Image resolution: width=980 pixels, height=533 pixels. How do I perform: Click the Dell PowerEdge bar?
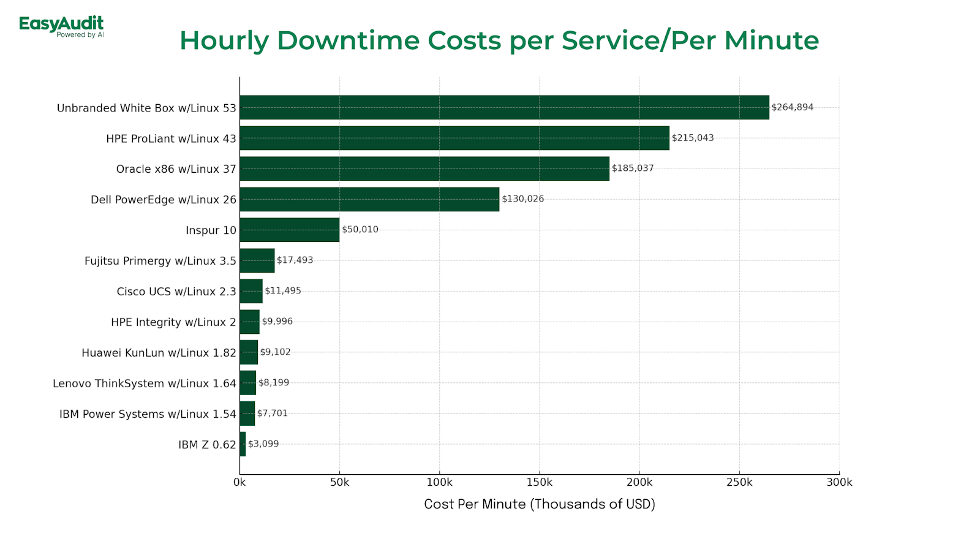(x=369, y=199)
